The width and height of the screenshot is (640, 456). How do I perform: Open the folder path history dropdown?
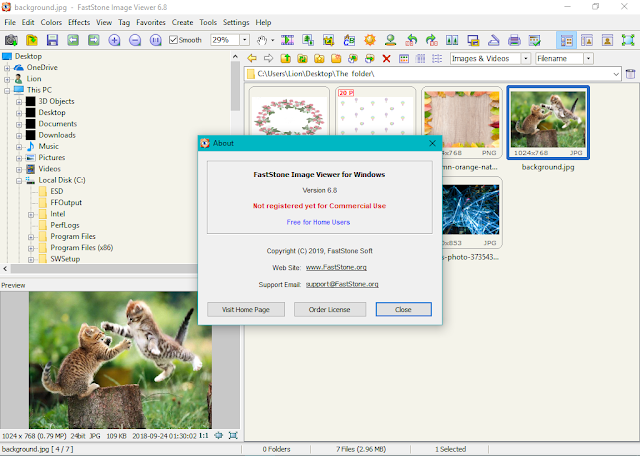pos(616,74)
